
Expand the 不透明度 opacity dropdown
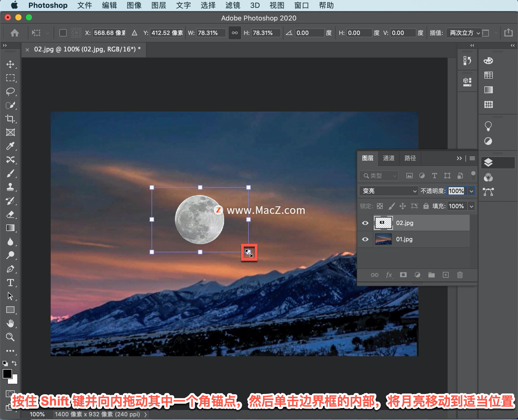(x=472, y=190)
